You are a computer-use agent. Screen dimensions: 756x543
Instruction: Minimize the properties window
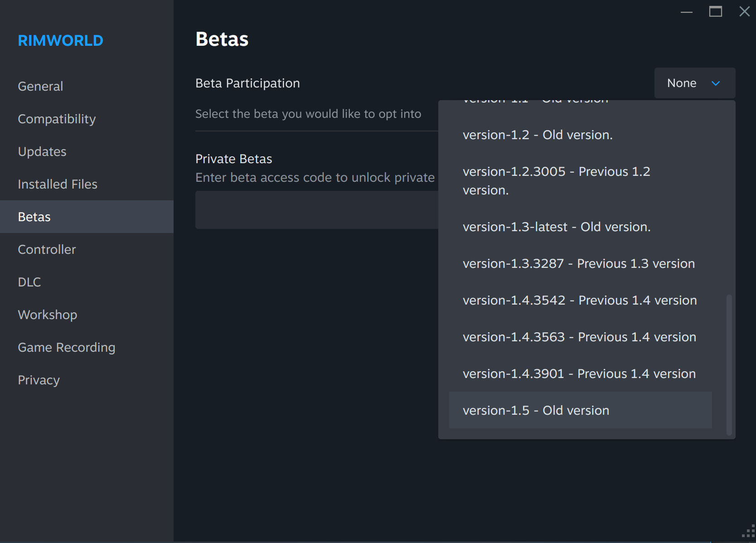[687, 12]
